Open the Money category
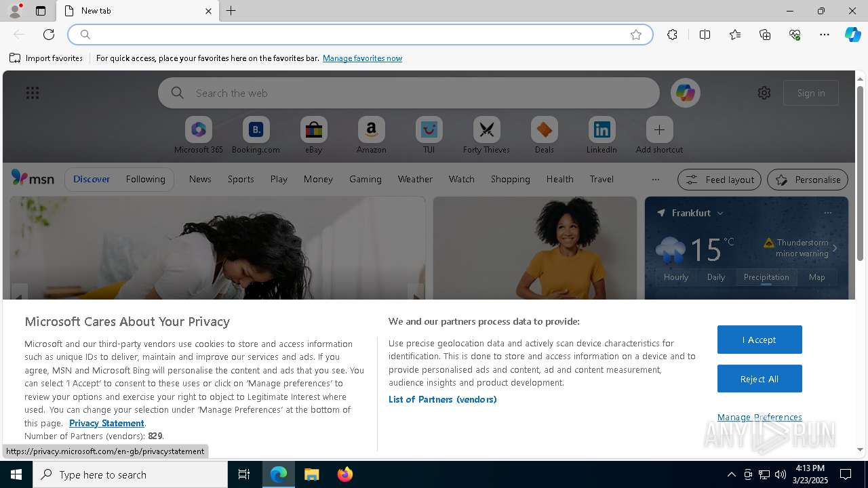 pos(318,179)
